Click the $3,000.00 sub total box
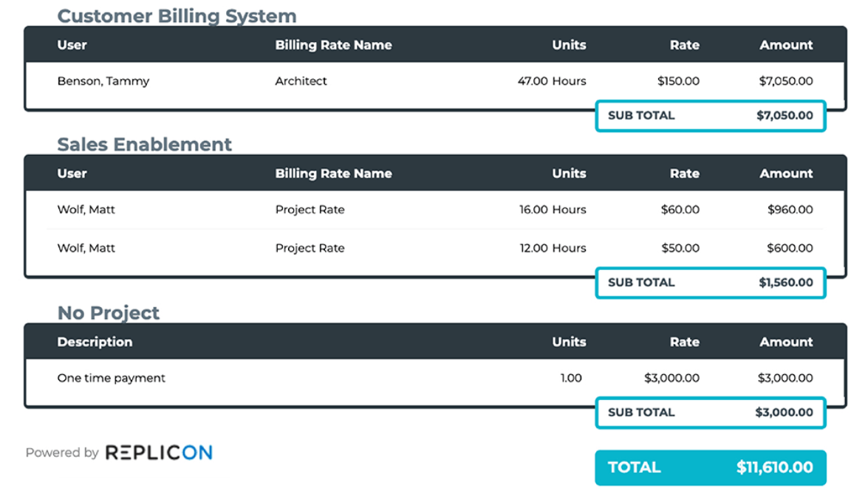Screen dimensions: 868x493 pyautogui.click(x=710, y=413)
